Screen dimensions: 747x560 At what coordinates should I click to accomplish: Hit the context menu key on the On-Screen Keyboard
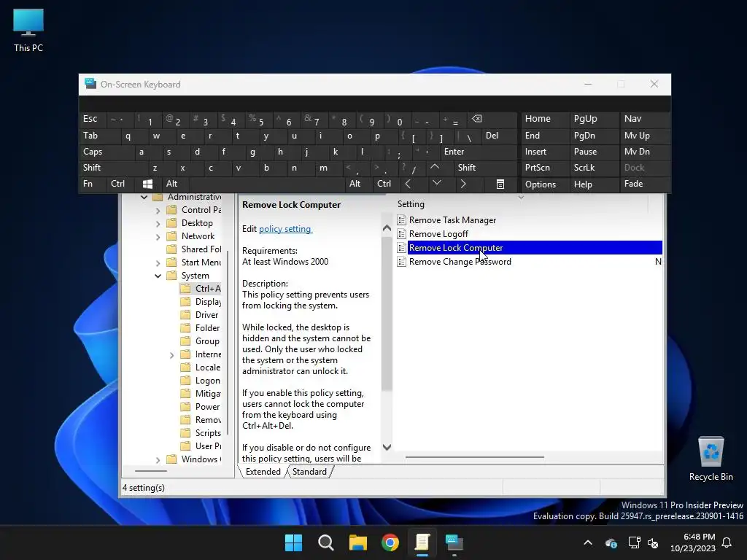pos(500,184)
